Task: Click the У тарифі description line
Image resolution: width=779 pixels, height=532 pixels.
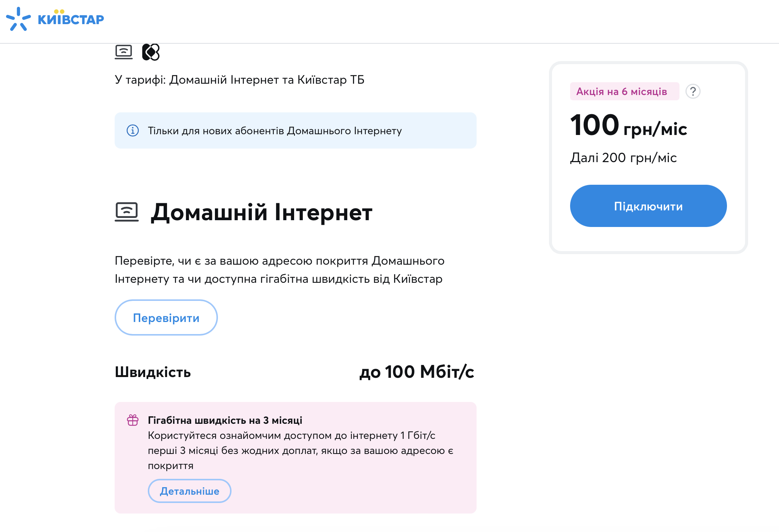Action: (239, 80)
